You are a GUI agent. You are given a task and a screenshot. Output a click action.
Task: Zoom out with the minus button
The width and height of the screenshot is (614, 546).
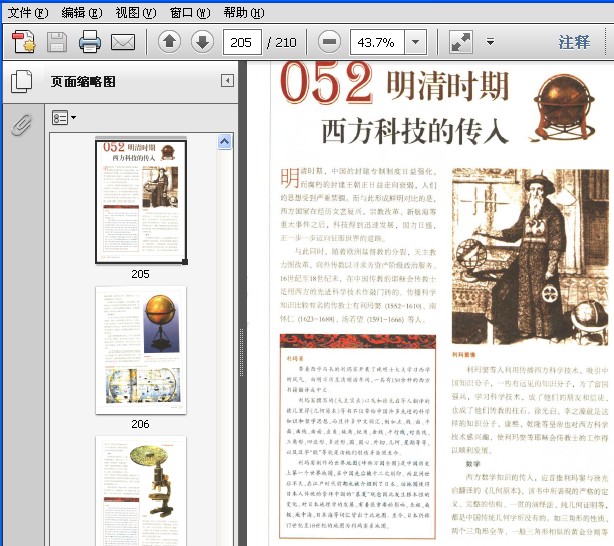pos(329,42)
